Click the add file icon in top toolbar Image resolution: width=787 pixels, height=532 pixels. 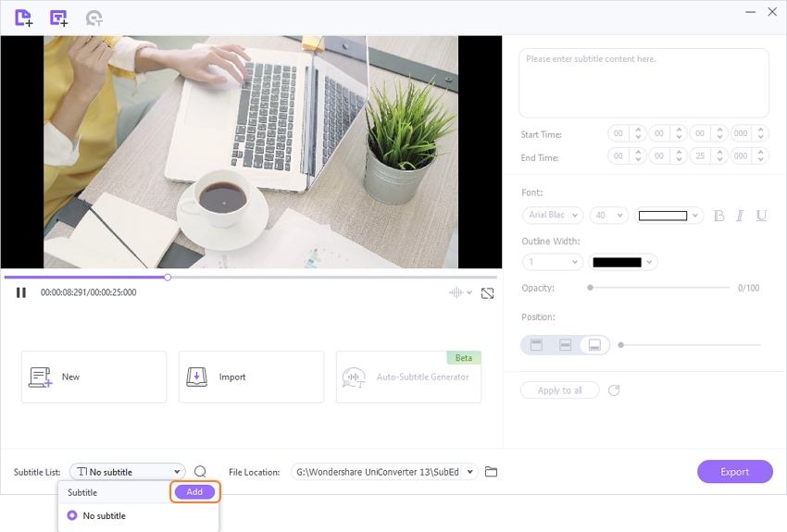[23, 19]
